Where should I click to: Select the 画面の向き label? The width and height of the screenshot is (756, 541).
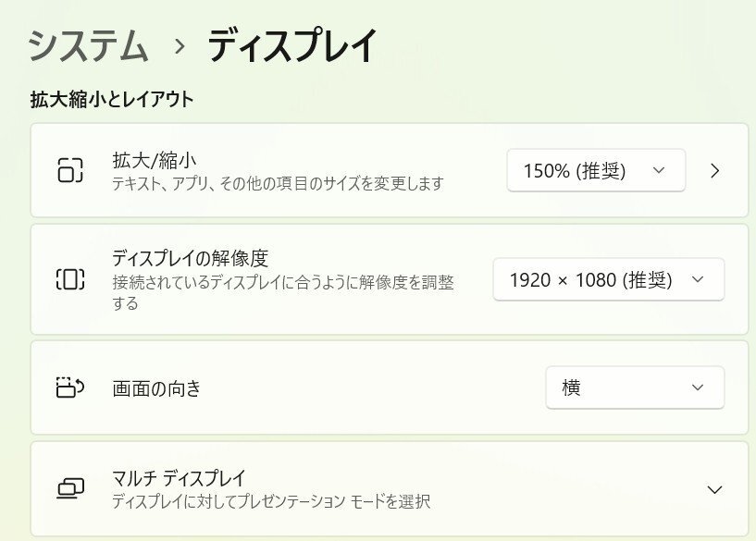[x=156, y=388]
